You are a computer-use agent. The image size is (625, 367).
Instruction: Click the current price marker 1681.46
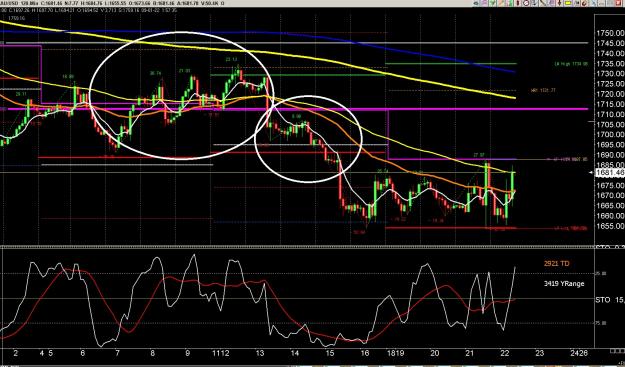click(609, 172)
